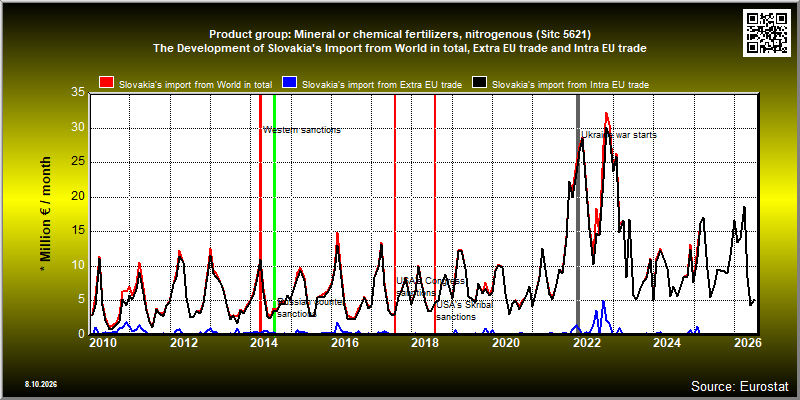
Task: Click y-axis value 0
Action: click(81, 334)
